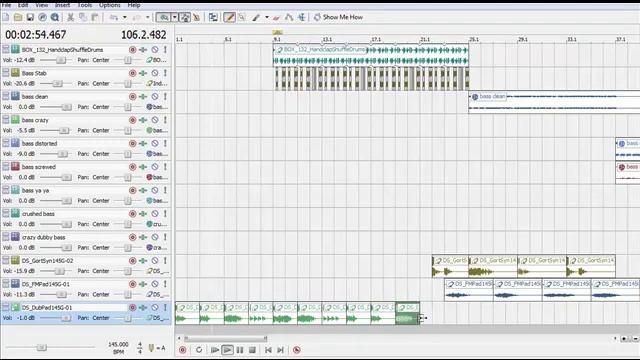Click the volume fader of bass distorted track
Viewport: 640px width, 360px height.
(x=62, y=154)
